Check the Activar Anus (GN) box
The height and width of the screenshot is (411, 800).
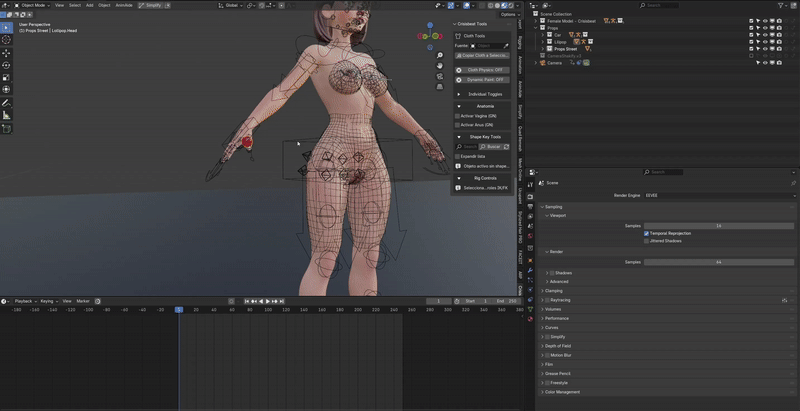pos(457,125)
